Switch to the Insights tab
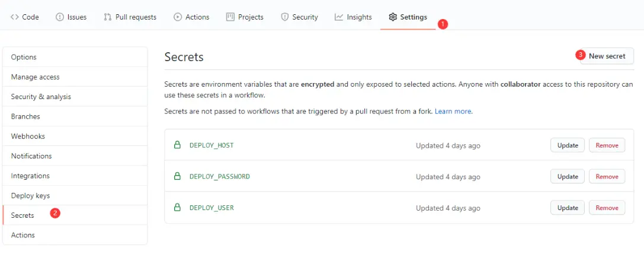This screenshot has height=254, width=644. coord(359,17)
